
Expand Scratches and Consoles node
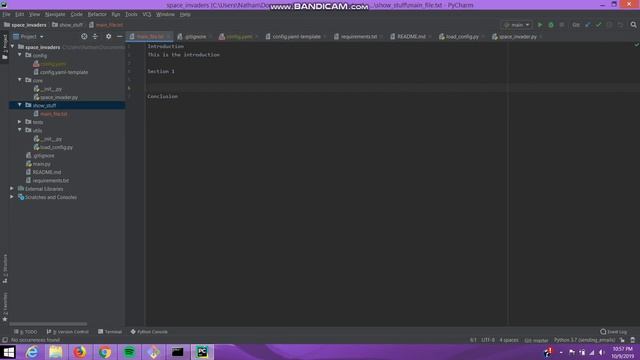[12, 197]
